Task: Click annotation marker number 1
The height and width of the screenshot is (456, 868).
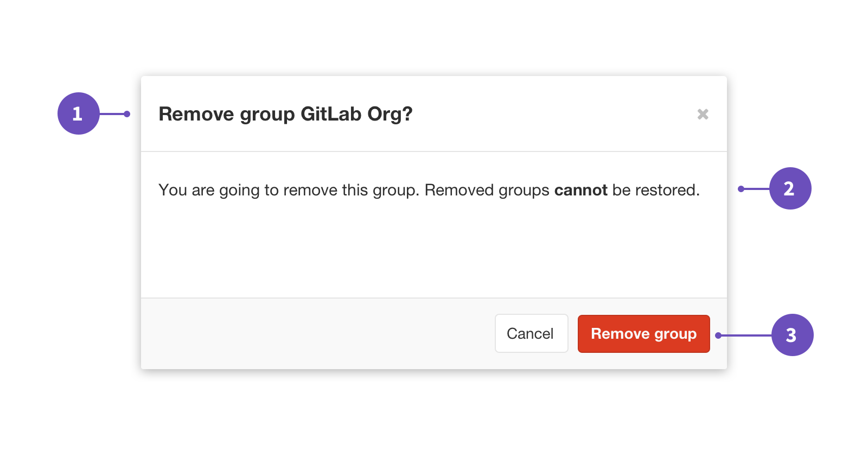Action: (x=79, y=113)
